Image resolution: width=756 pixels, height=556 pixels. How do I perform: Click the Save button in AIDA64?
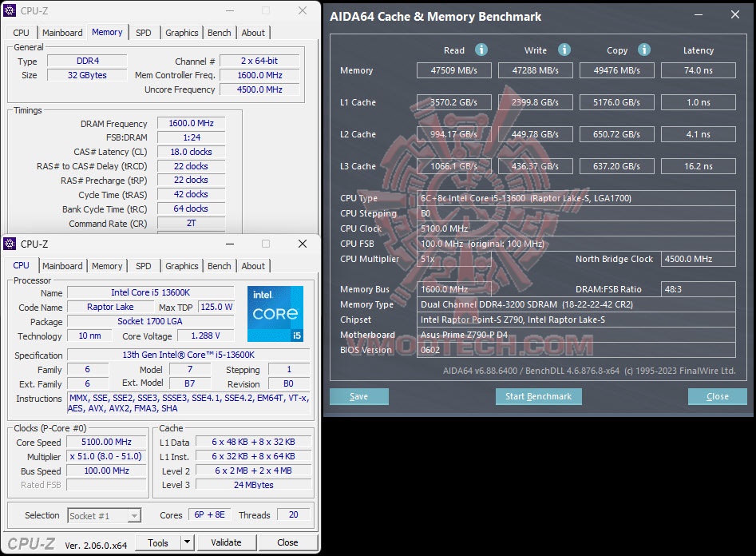pos(358,396)
